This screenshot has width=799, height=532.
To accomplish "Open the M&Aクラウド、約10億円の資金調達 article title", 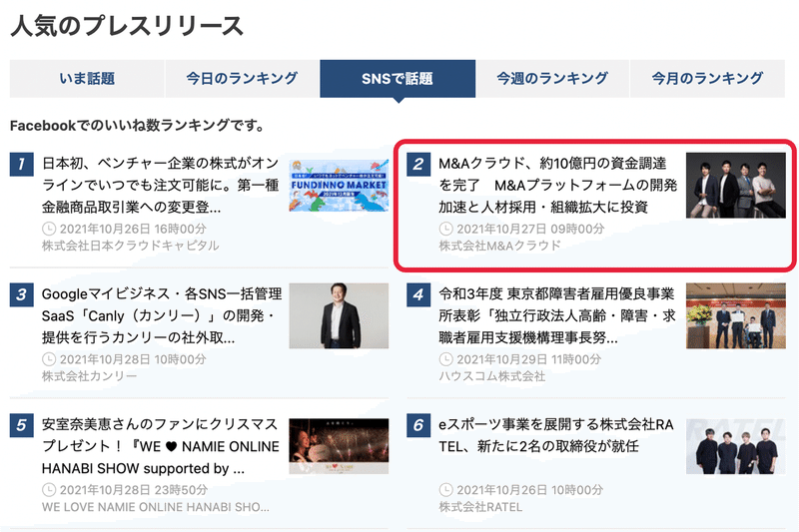I will point(557,185).
